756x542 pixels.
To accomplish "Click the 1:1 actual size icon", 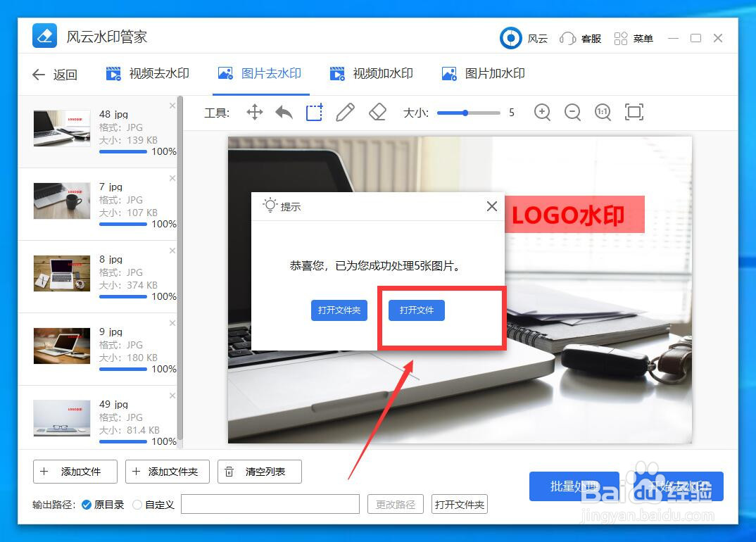I will click(x=603, y=112).
